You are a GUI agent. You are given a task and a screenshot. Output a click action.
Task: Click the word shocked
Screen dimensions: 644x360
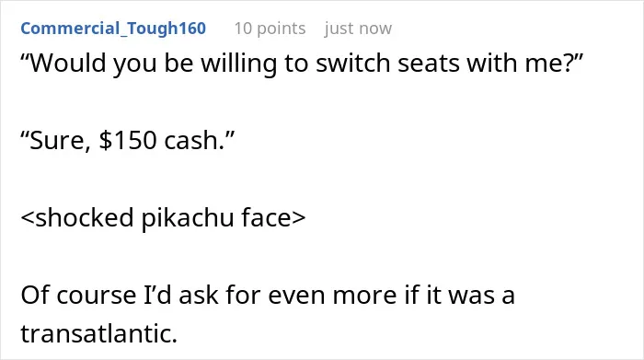(85, 217)
